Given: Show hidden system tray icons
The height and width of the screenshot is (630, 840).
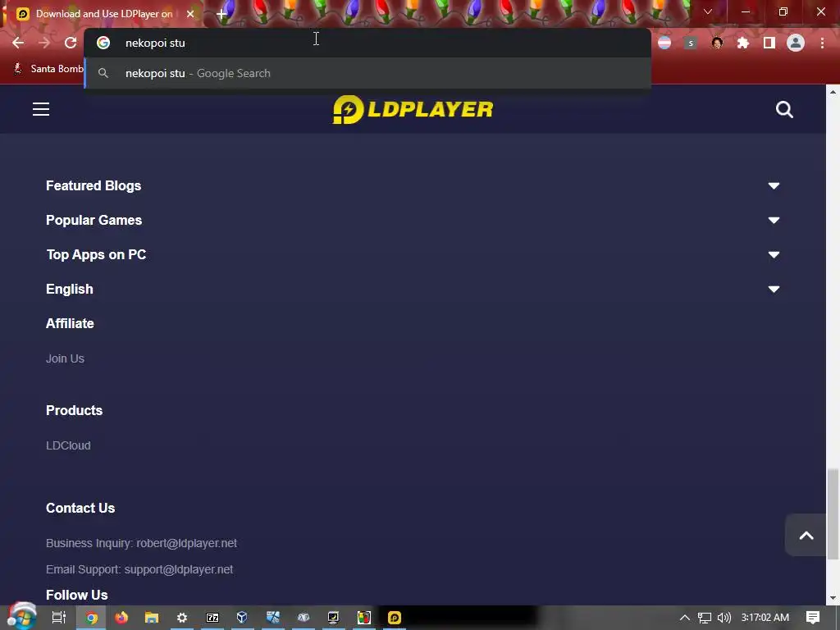Looking at the screenshot, I should pyautogui.click(x=684, y=618).
